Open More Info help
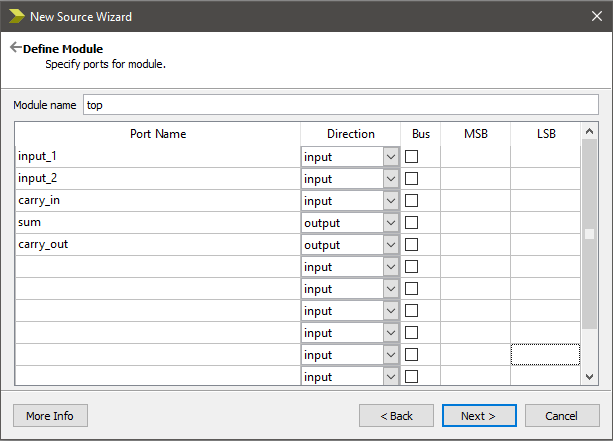The height and width of the screenshot is (441, 613). (x=50, y=415)
